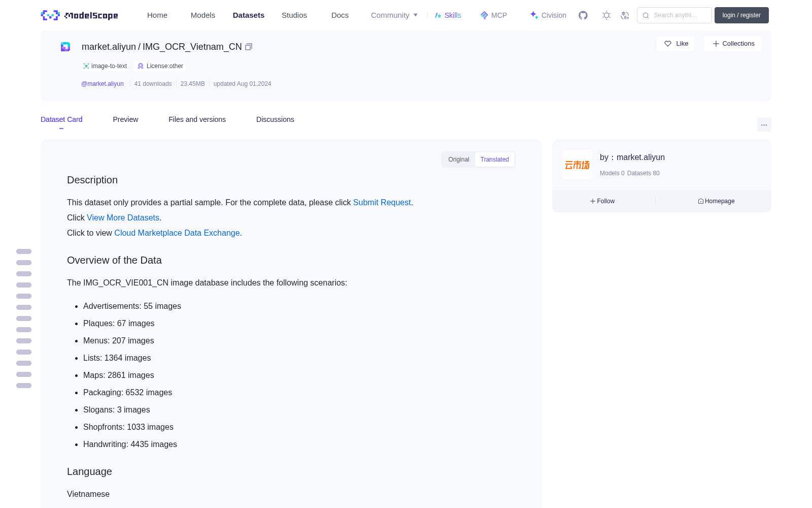Switch card view to Original
This screenshot has width=812, height=508.
[x=459, y=160]
